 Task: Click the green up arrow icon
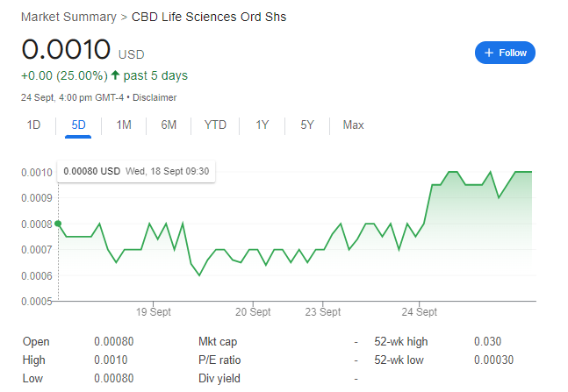[x=115, y=75]
